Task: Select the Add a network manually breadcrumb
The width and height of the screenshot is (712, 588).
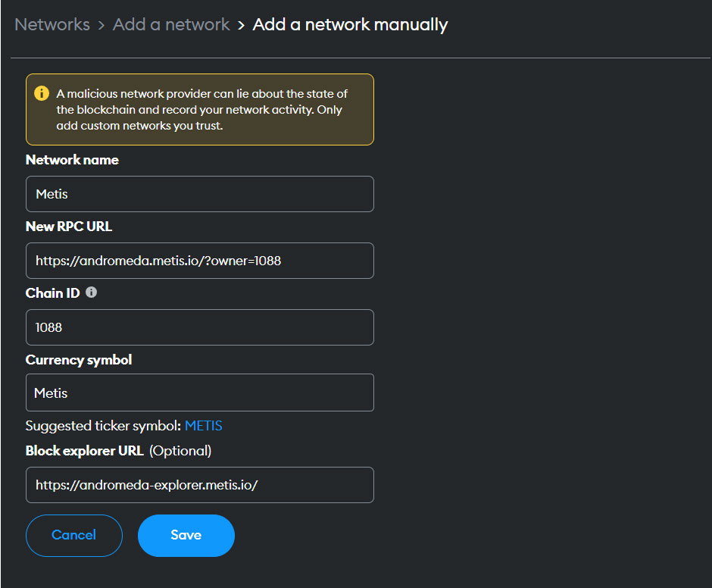Action: [x=350, y=24]
